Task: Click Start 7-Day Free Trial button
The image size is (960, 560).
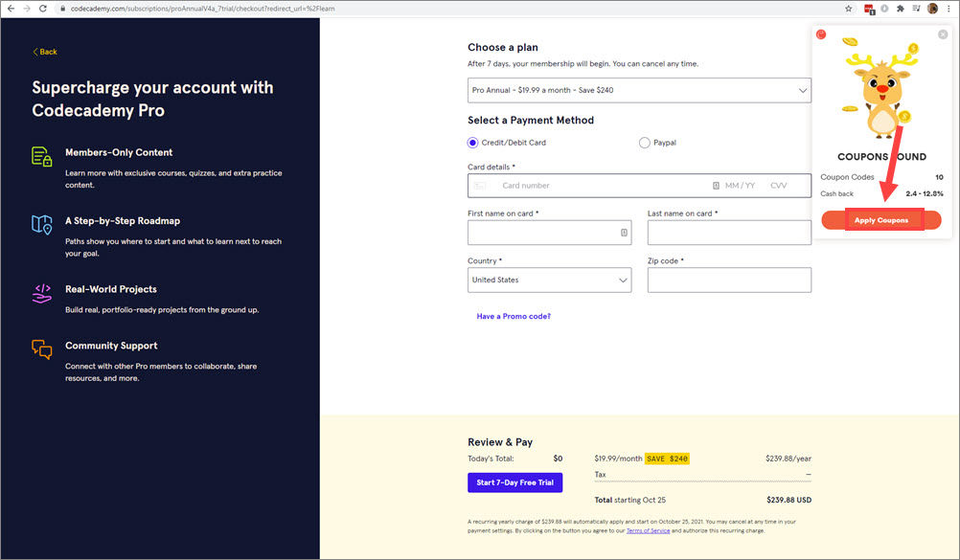Action: coord(514,482)
